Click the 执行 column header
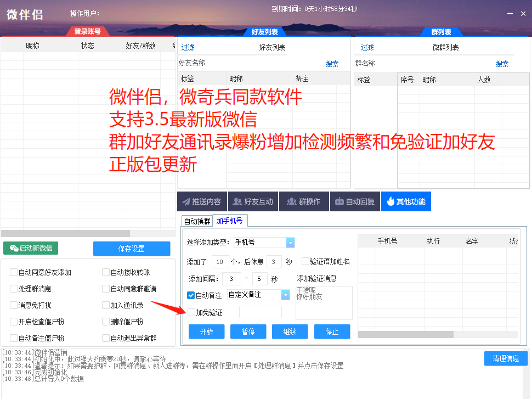Viewport: 532px width, 399px height. 433,241
